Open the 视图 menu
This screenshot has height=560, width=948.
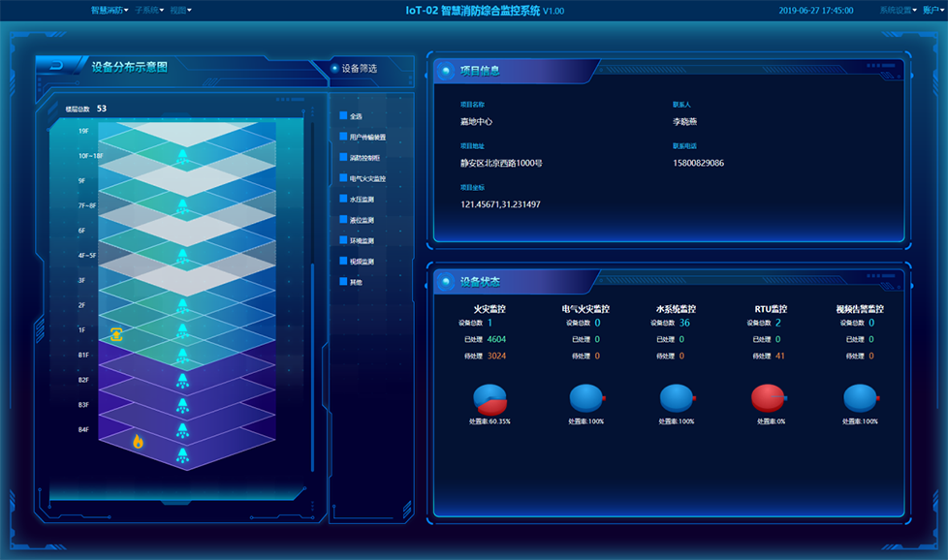180,11
